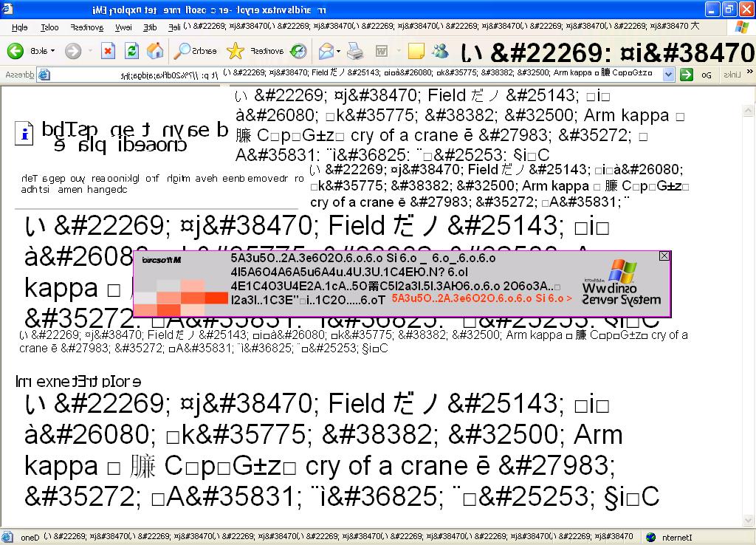Click the Print printer icon
Viewport: 756px width, 545px height.
tap(355, 51)
